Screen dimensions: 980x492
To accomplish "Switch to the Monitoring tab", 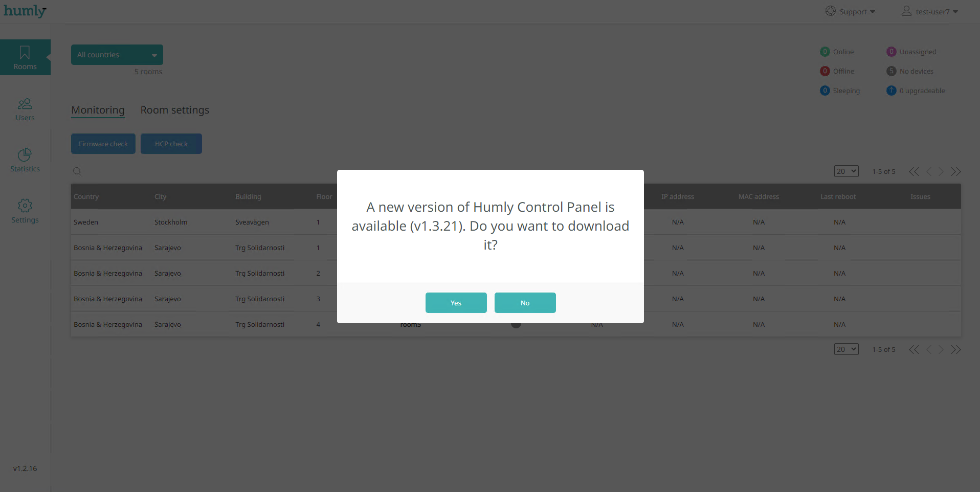I will click(x=98, y=110).
